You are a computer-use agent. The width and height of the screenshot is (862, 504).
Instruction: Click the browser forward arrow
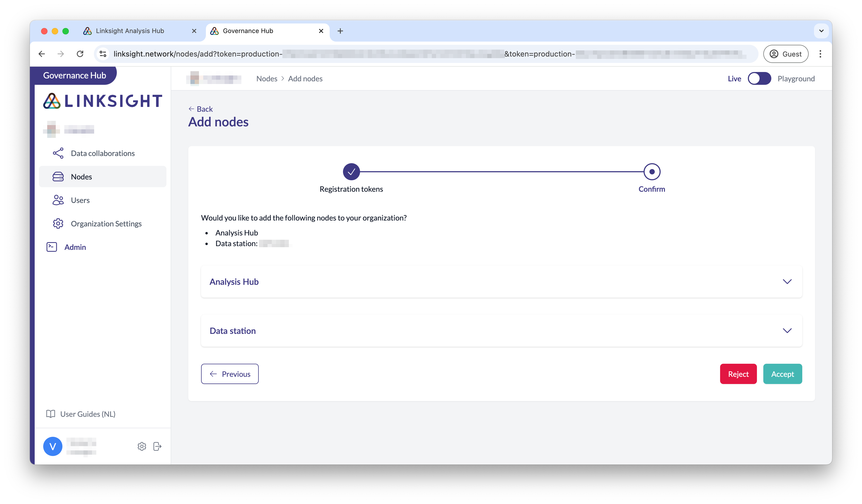point(61,54)
